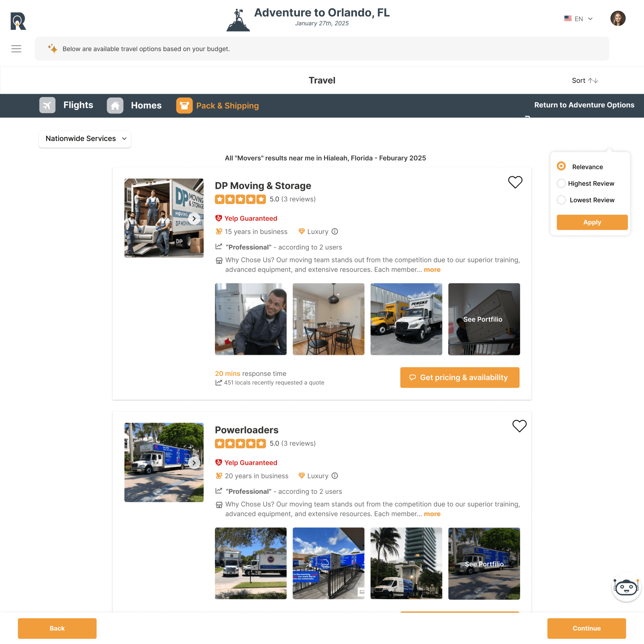Open Powerloaders high-rise building photo
The height and width of the screenshot is (644, 644).
pyautogui.click(x=406, y=563)
